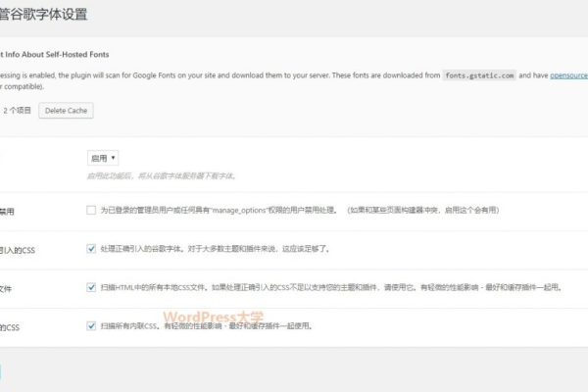Uncheck the 扫描所有内联CSS checkbox

[91, 325]
